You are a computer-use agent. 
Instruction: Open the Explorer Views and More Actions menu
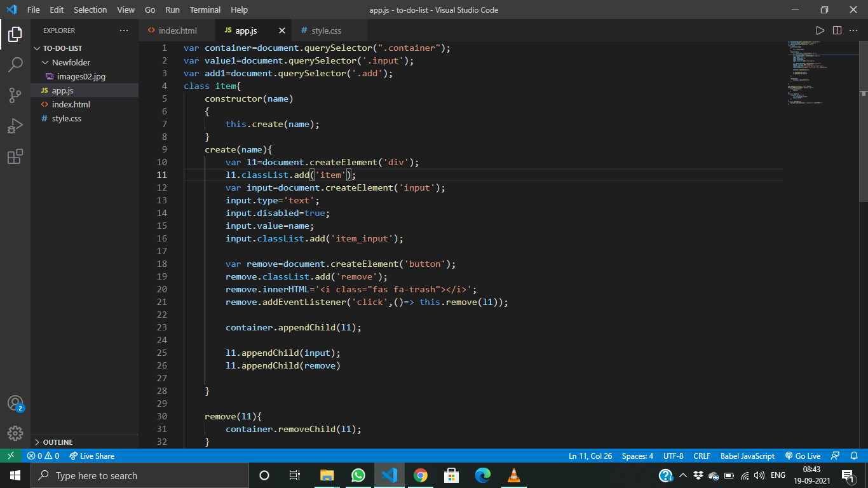click(123, 30)
